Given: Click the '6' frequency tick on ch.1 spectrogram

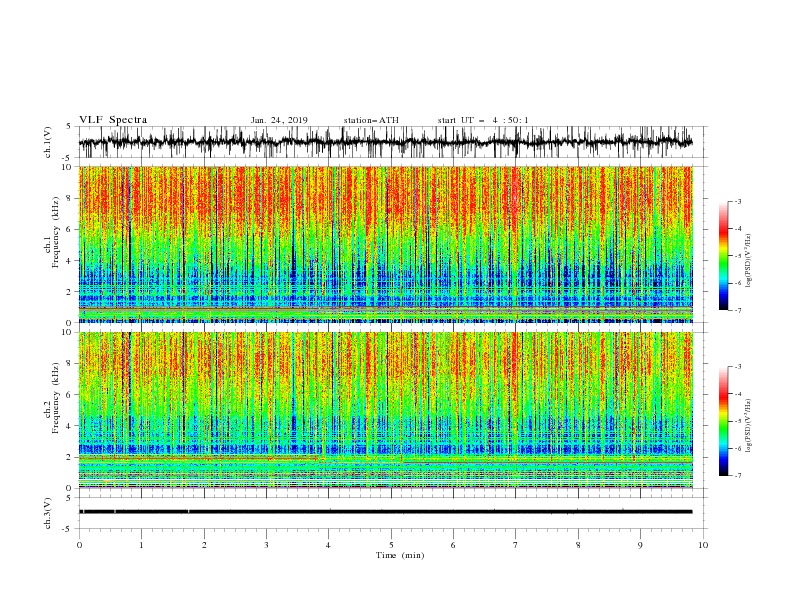Looking at the screenshot, I should tap(69, 229).
